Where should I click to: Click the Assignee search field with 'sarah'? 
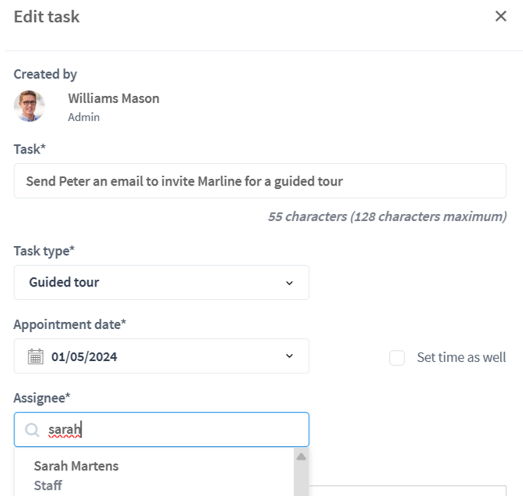pyautogui.click(x=161, y=430)
